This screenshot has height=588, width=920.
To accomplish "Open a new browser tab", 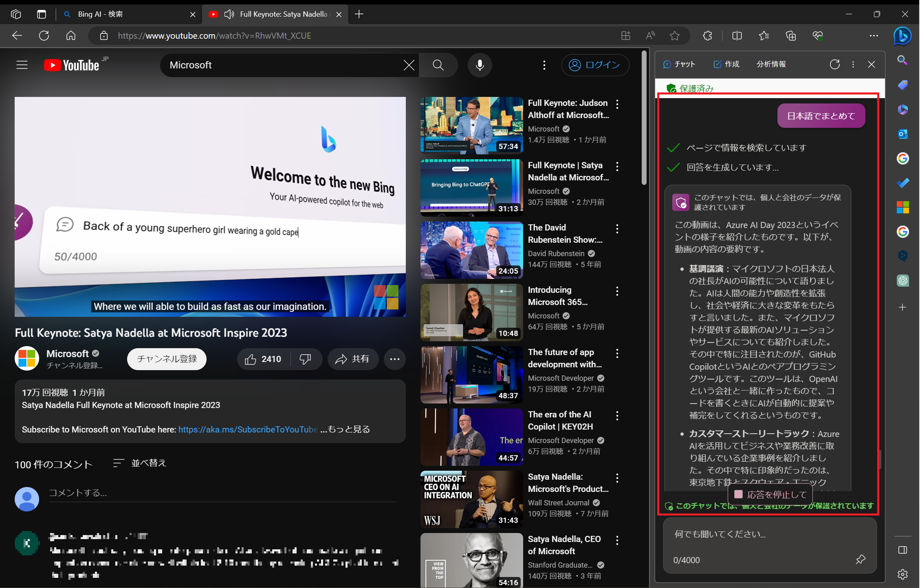I will click(359, 14).
